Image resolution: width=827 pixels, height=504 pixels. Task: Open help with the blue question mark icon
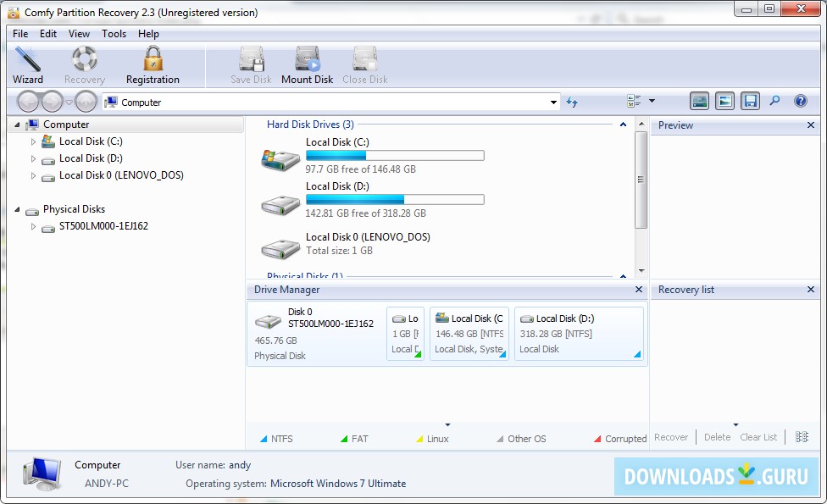point(800,101)
